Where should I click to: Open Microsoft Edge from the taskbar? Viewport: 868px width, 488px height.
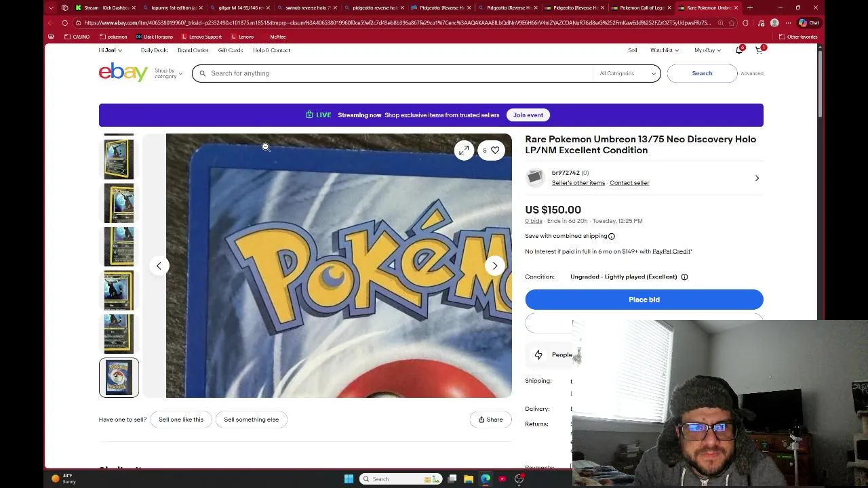click(x=486, y=479)
